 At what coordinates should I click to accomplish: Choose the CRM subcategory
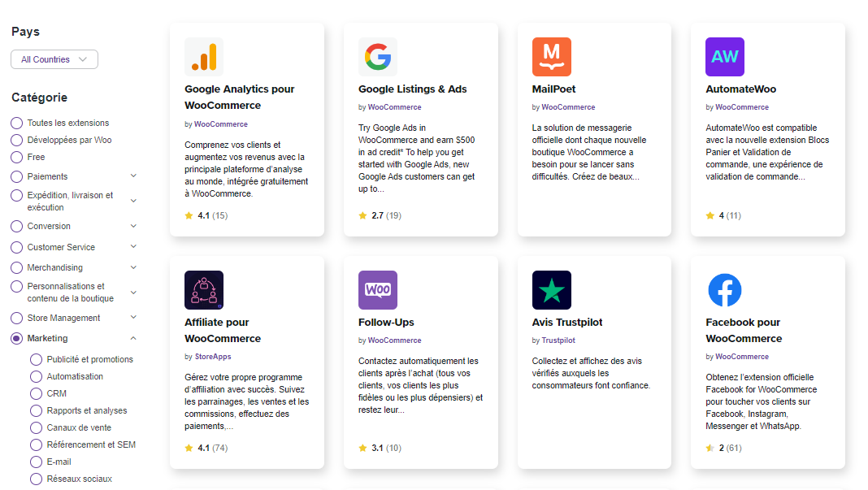tap(36, 393)
